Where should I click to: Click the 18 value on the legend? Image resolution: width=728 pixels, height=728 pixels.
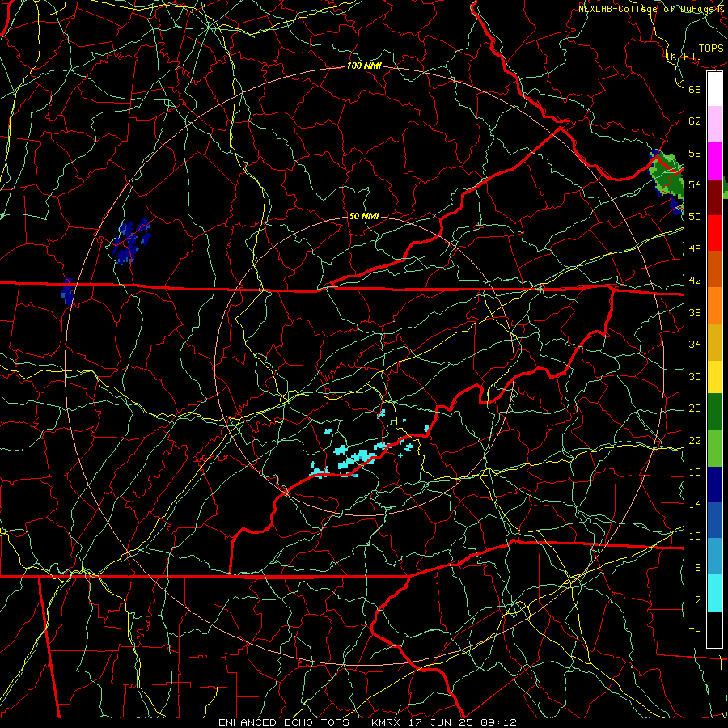click(695, 472)
